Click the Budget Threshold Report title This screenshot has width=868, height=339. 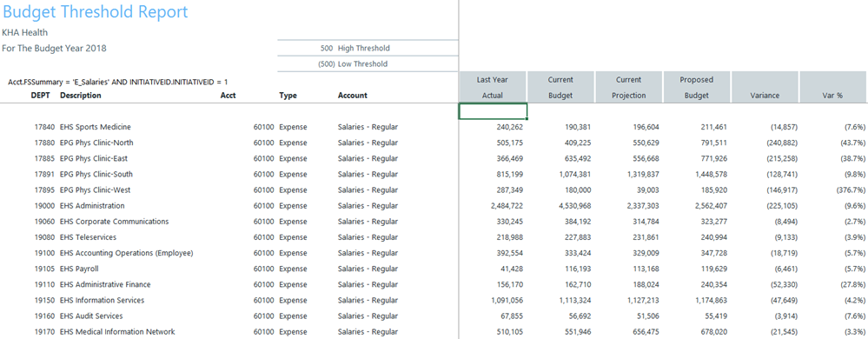coord(96,11)
